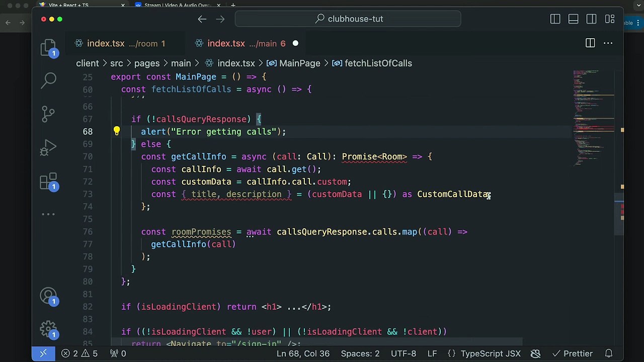Select pages in the breadcrumb
This screenshot has height=362, width=644.
(x=147, y=63)
